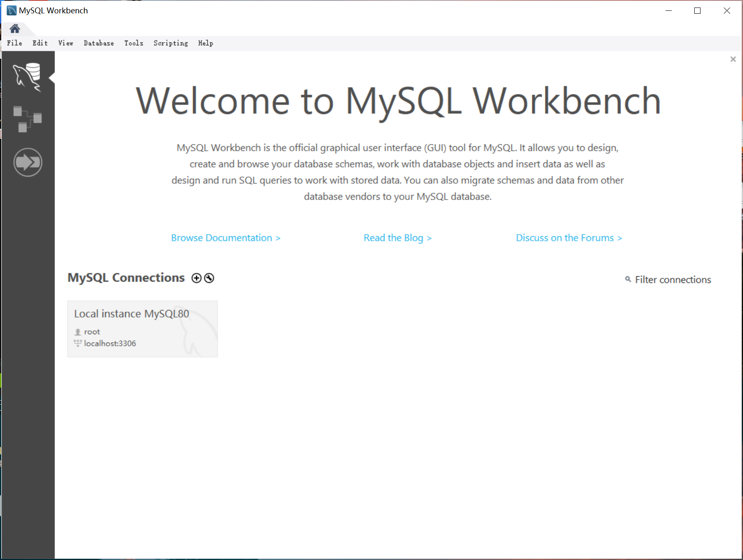
Task: Add a new connection with the plus icon
Action: [196, 278]
